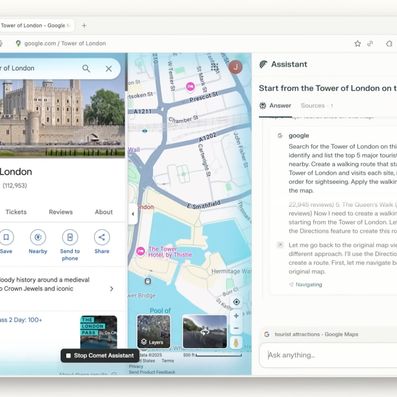Click the Navigating status text

309,285
